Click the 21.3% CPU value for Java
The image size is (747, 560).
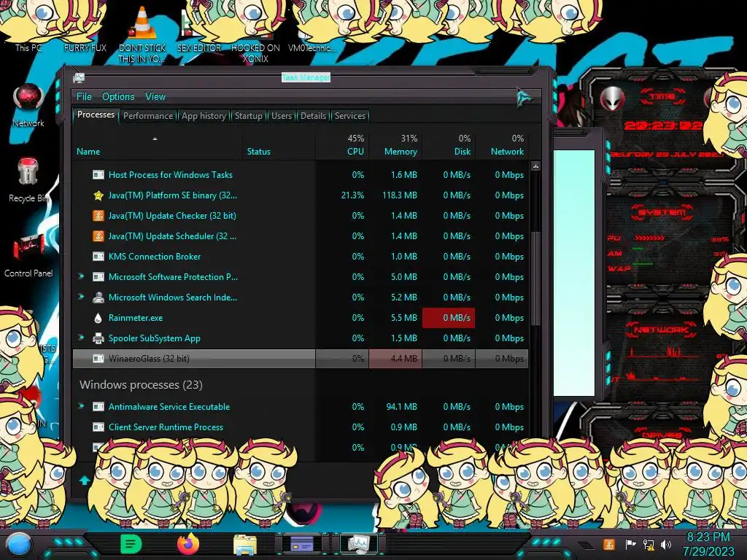352,195
